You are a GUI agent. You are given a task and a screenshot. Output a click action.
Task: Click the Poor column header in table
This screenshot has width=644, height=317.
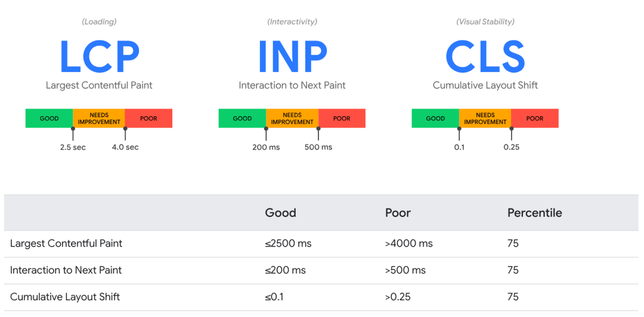[398, 213]
